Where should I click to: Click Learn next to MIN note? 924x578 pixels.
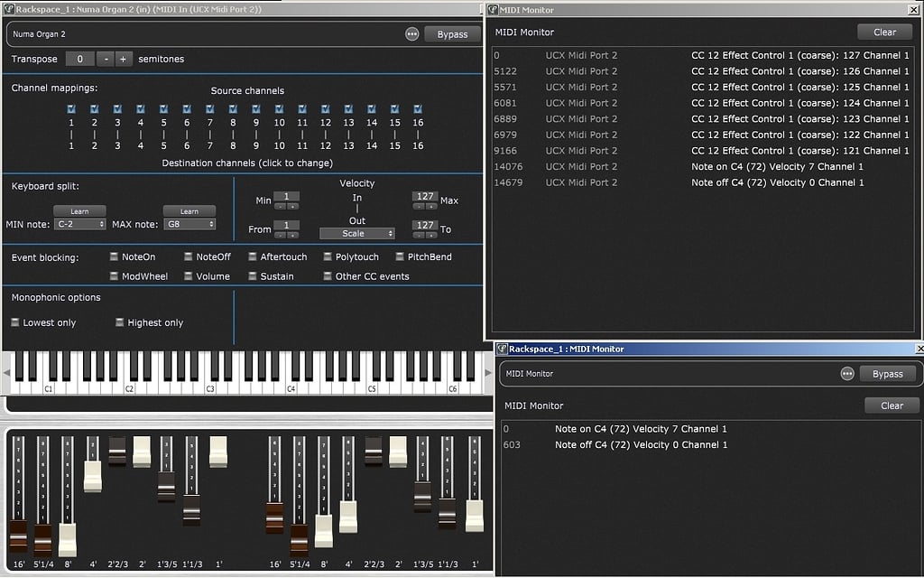[78, 210]
